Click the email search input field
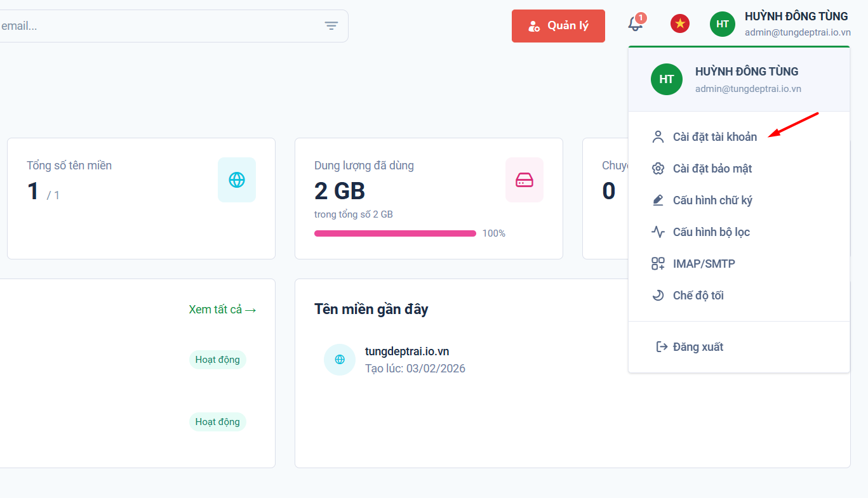The image size is (868, 498). click(x=159, y=26)
